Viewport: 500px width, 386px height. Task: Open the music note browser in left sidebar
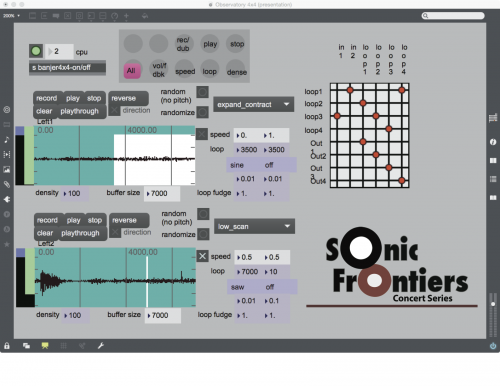pyautogui.click(x=7, y=139)
